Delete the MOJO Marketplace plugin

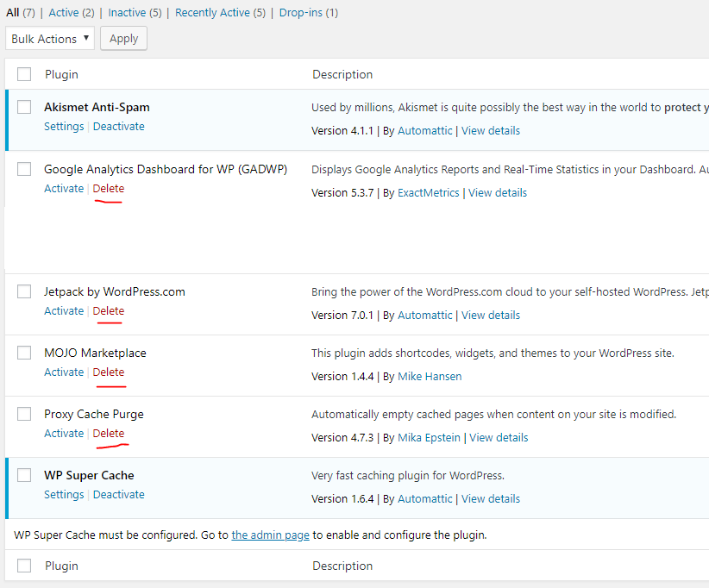(x=109, y=372)
